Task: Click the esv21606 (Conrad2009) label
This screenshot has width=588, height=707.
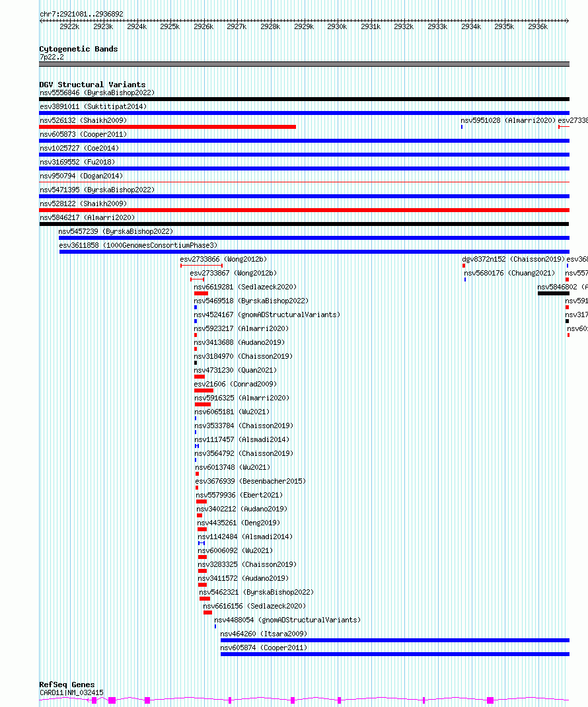Action: 235,384
